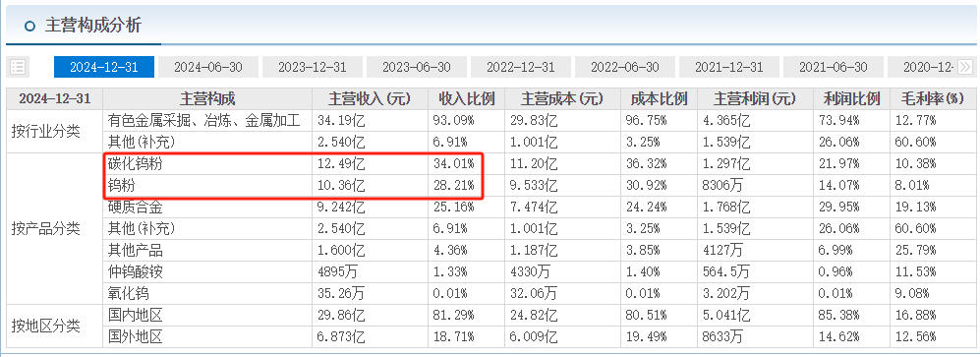Screen dimensions: 980x357
Task: Click the 成本比例 column header
Action: [659, 98]
